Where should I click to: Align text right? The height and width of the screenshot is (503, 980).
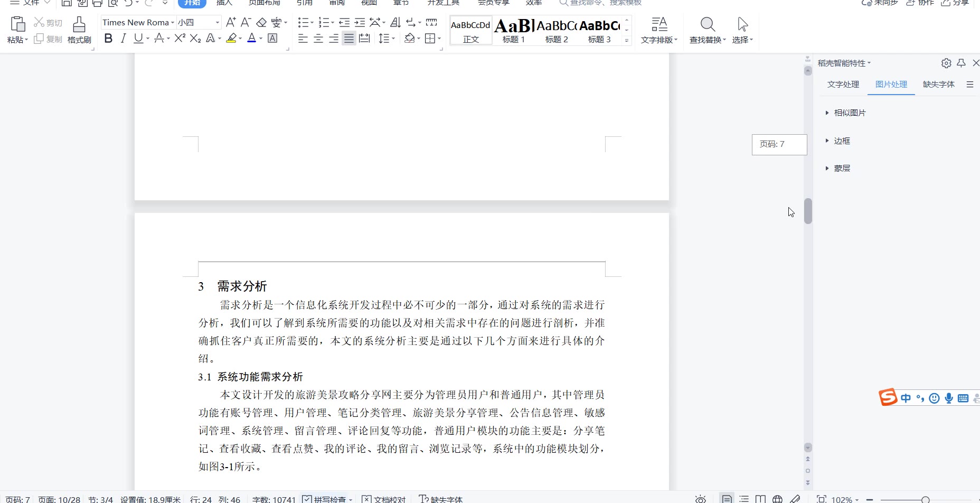[334, 38]
